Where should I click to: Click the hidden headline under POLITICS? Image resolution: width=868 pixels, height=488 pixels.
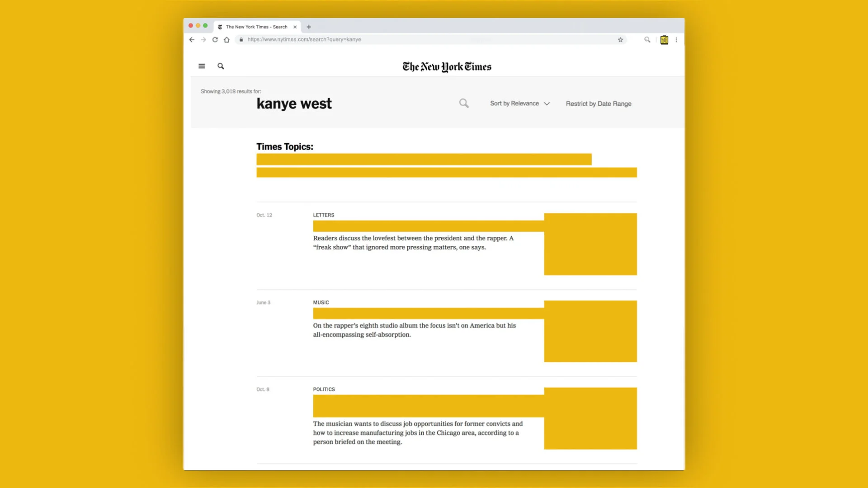(429, 406)
